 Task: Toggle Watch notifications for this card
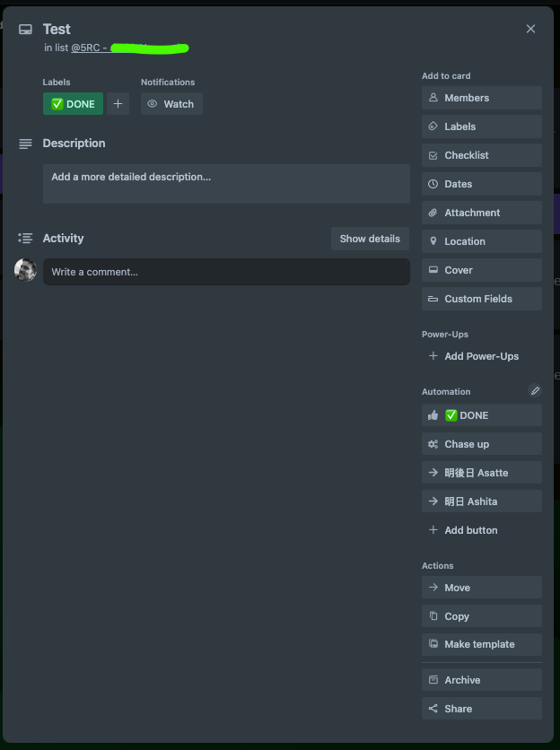[171, 103]
